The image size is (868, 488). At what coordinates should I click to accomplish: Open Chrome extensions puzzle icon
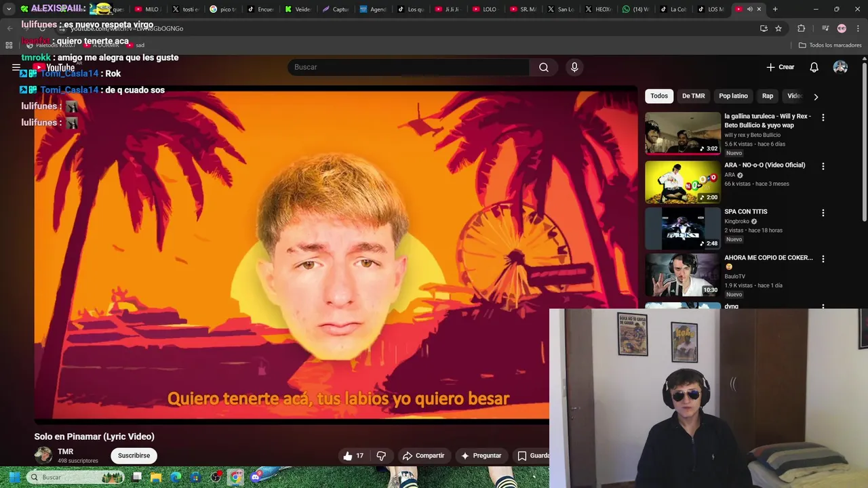point(801,28)
